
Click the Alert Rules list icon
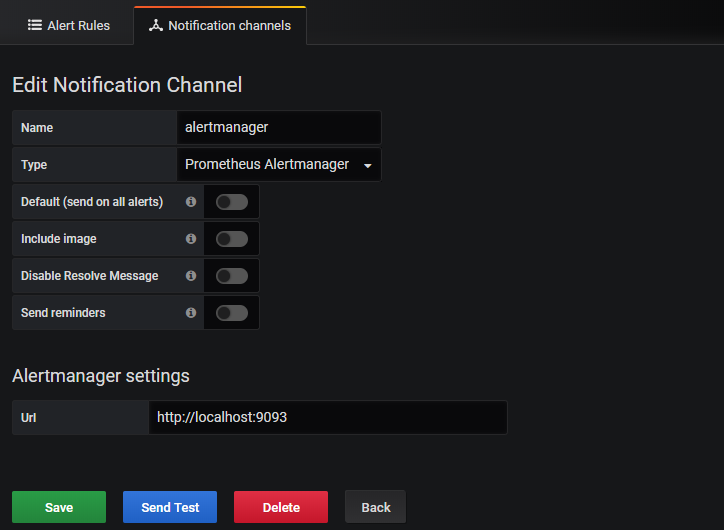tap(35, 25)
